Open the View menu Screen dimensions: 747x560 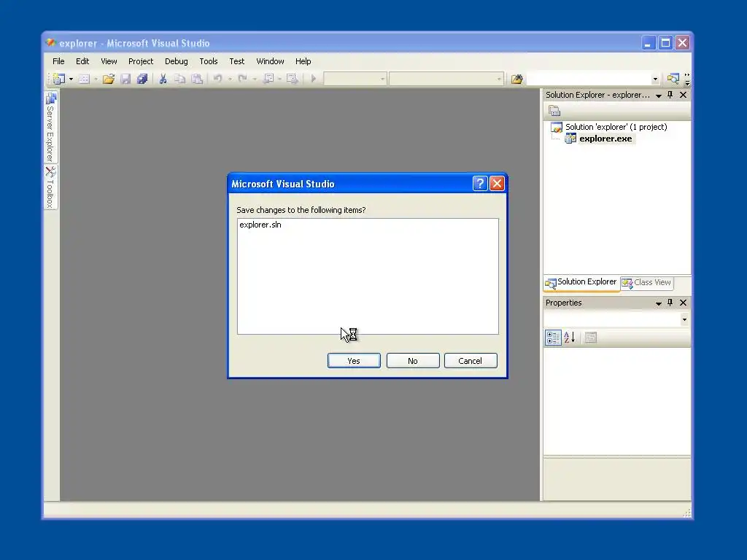pyautogui.click(x=109, y=61)
